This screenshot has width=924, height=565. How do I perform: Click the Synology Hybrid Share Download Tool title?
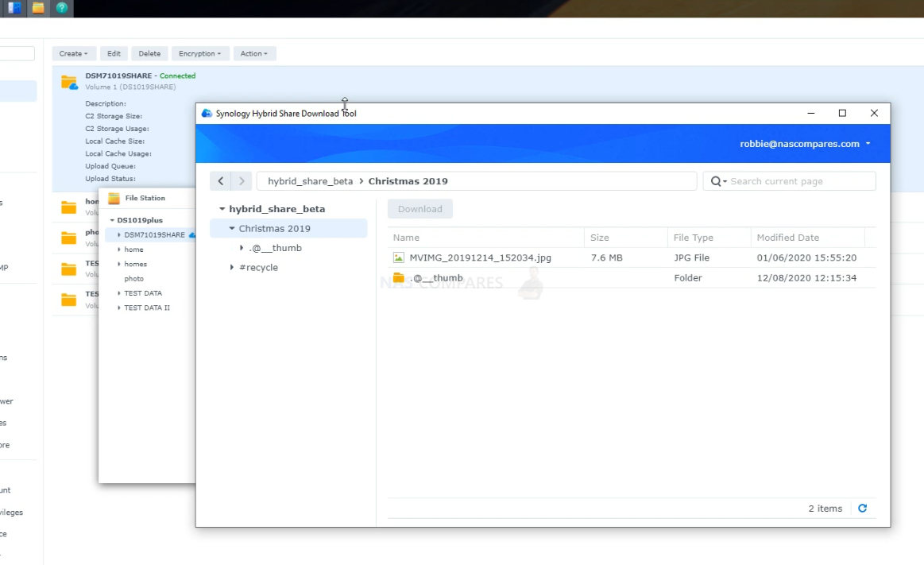coord(286,113)
